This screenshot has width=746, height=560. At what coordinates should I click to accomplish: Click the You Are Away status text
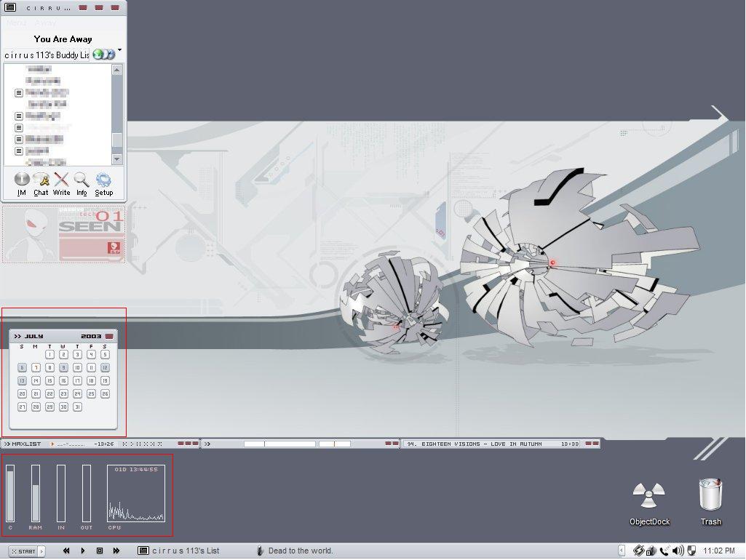63,39
